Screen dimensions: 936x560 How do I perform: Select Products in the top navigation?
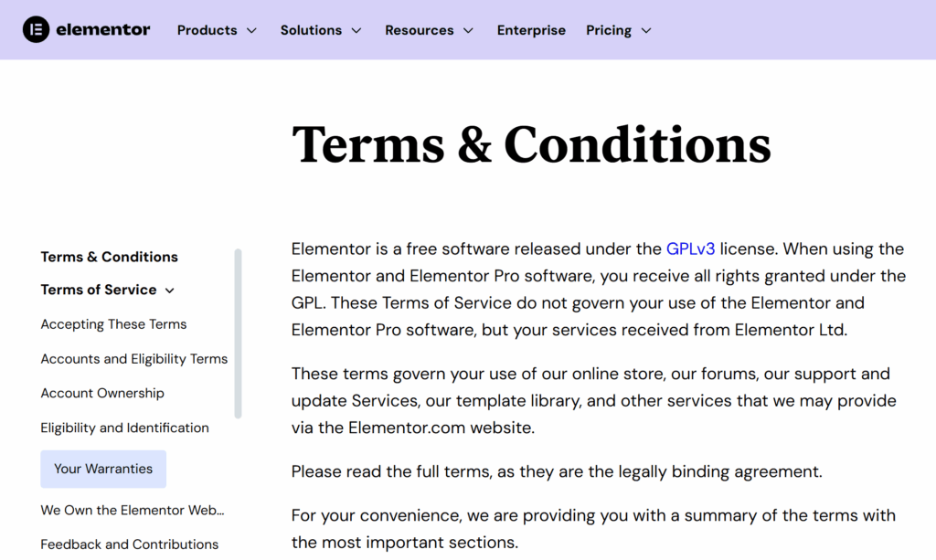pyautogui.click(x=207, y=30)
